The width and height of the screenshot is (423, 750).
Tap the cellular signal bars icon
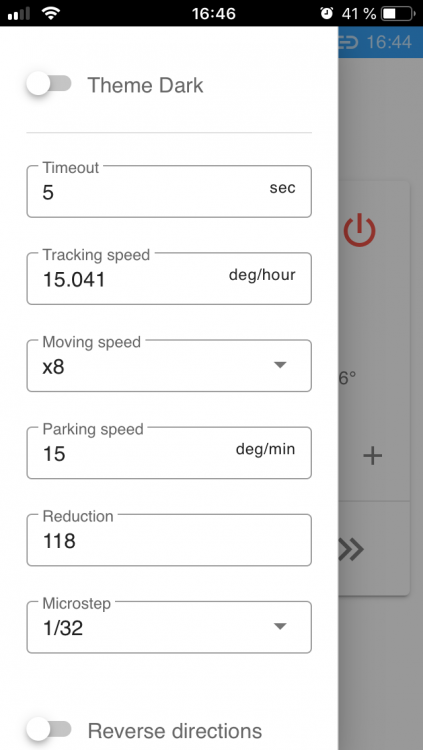pyautogui.click(x=19, y=14)
